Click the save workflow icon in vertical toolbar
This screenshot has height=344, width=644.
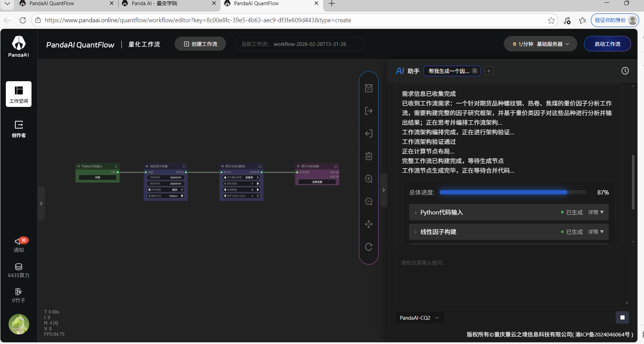click(x=369, y=88)
